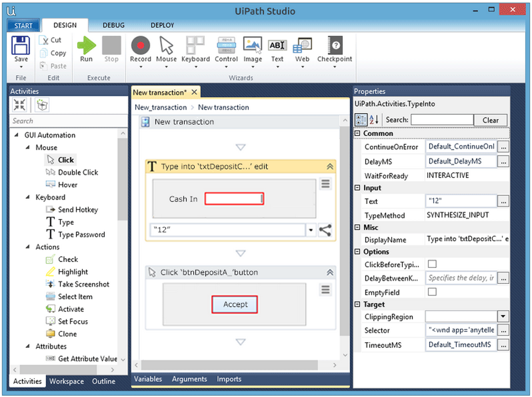Click the DelayBetweenKeys input field
The image size is (532, 397).
tap(461, 277)
